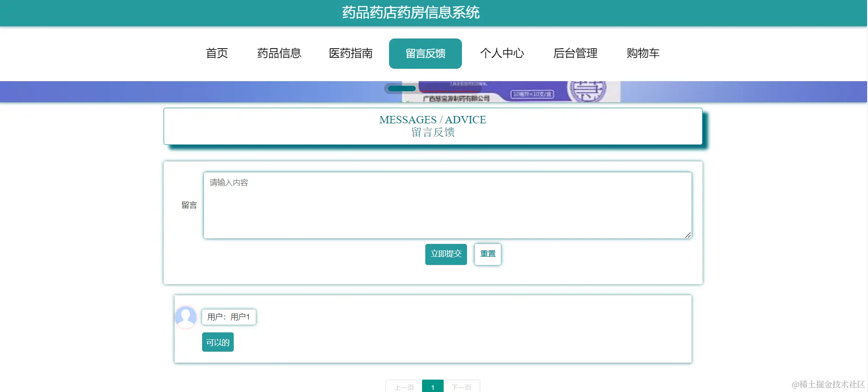
Task: Focus the 请输入内容 message textarea
Action: pos(447,205)
